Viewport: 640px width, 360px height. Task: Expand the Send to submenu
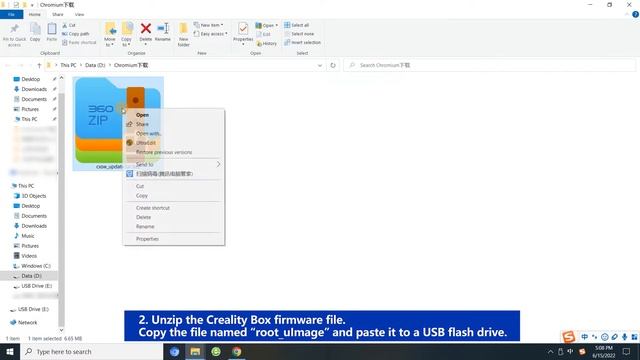click(x=173, y=164)
